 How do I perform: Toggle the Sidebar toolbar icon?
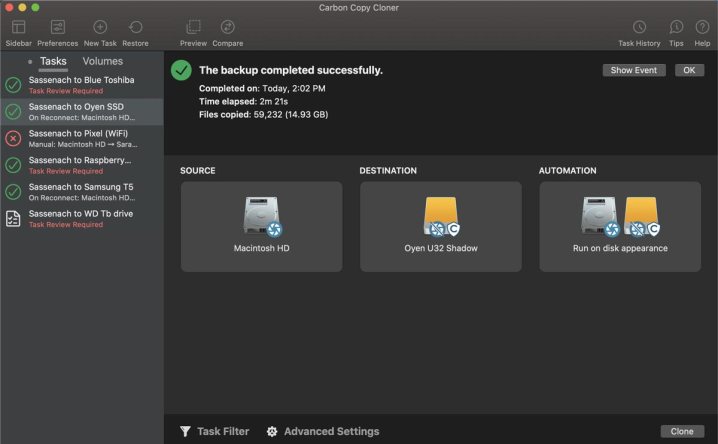click(18, 28)
